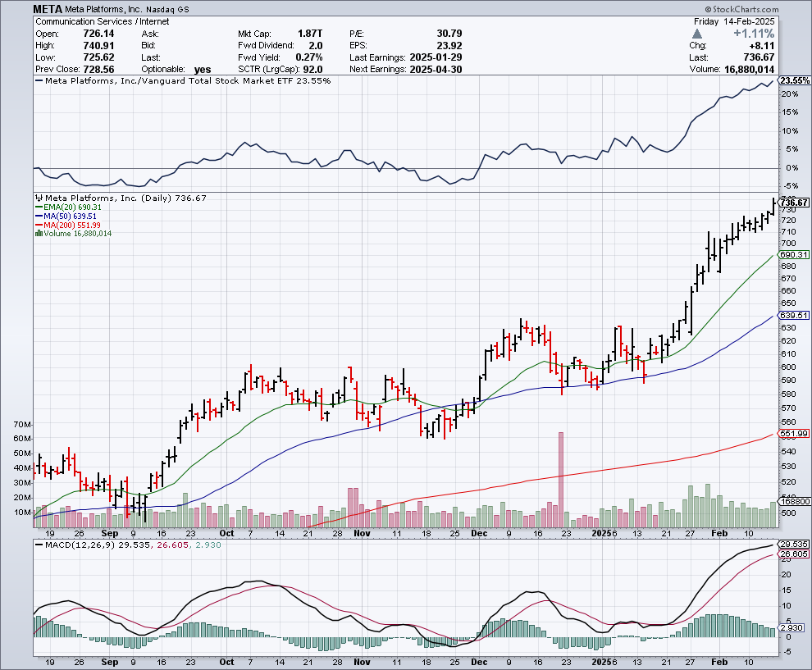Click the Communication Services / Internet sector label

pos(102,22)
